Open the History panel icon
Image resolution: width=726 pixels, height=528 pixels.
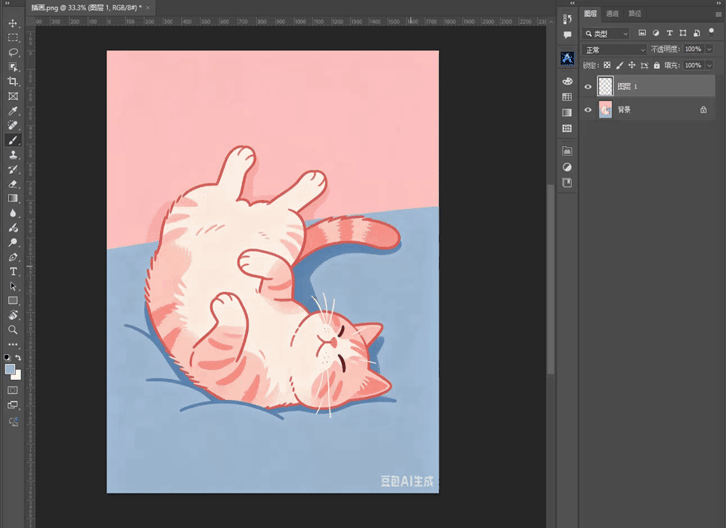tap(567, 19)
